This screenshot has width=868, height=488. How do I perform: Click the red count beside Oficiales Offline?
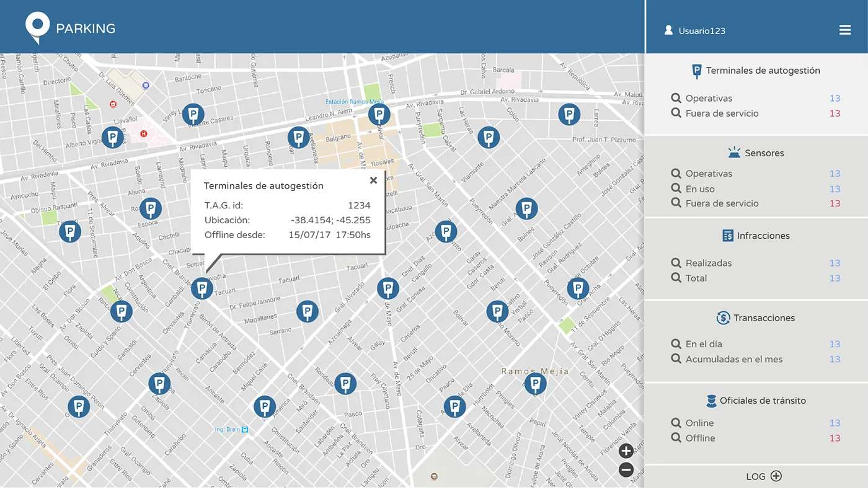(835, 438)
